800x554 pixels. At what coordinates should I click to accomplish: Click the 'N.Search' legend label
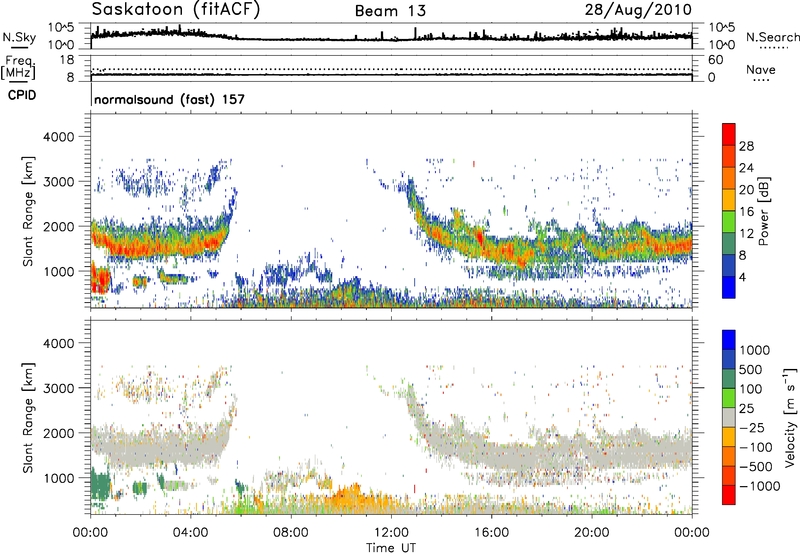773,37
